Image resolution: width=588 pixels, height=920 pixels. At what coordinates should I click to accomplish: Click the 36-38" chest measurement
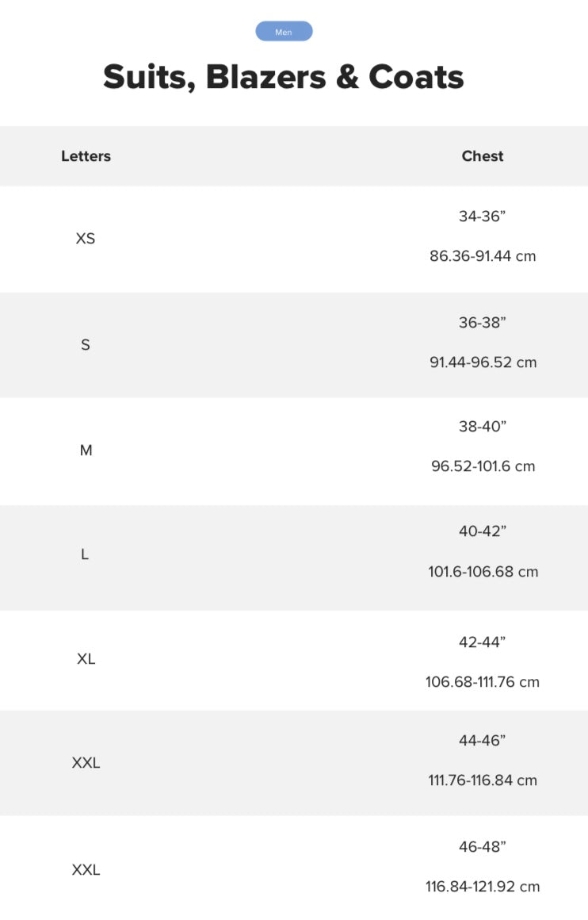[x=483, y=323]
